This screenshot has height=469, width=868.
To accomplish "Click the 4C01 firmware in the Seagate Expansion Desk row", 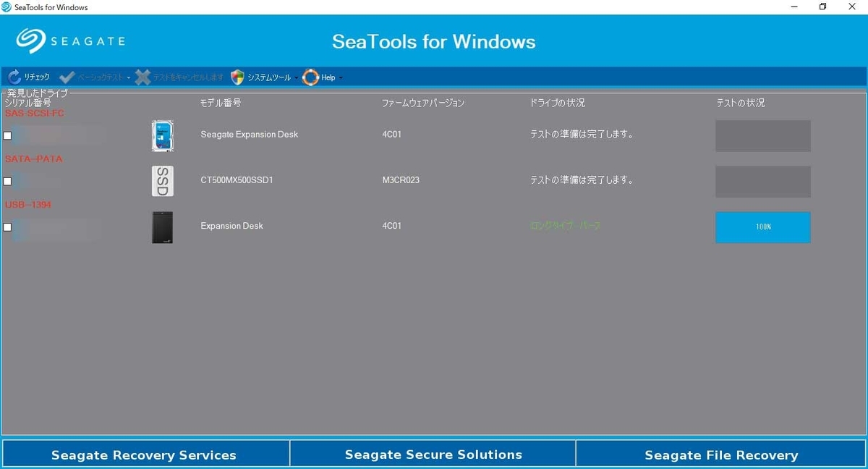I will (x=392, y=135).
